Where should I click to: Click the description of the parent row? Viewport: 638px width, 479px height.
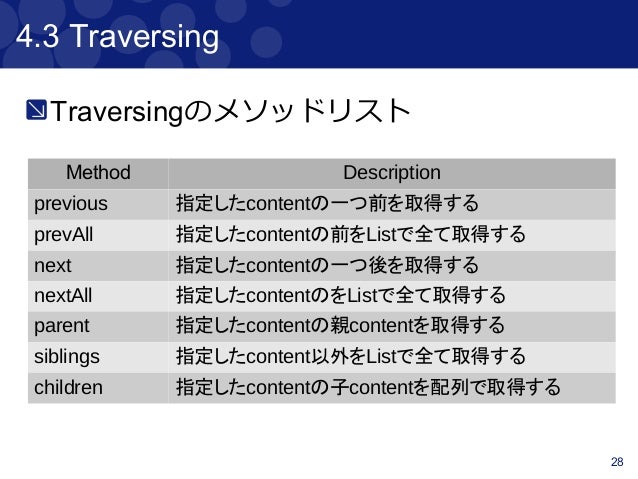pyautogui.click(x=341, y=326)
